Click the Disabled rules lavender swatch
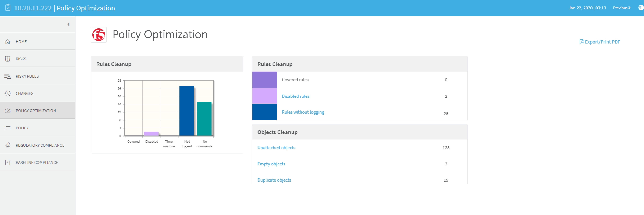The image size is (644, 215). click(x=265, y=96)
